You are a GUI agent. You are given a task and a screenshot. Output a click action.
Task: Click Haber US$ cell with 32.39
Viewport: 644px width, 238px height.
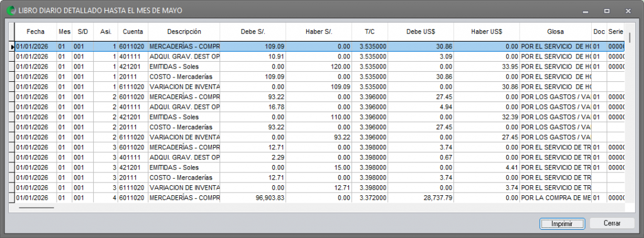487,117
